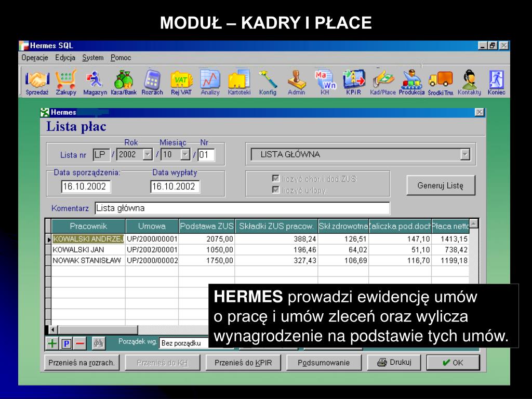532x399 pixels.
Task: Click the Podsumowanie button
Action: 324,363
